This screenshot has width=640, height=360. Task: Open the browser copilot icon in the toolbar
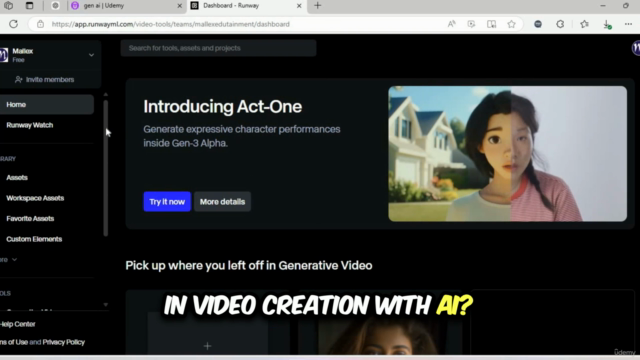pos(538,24)
